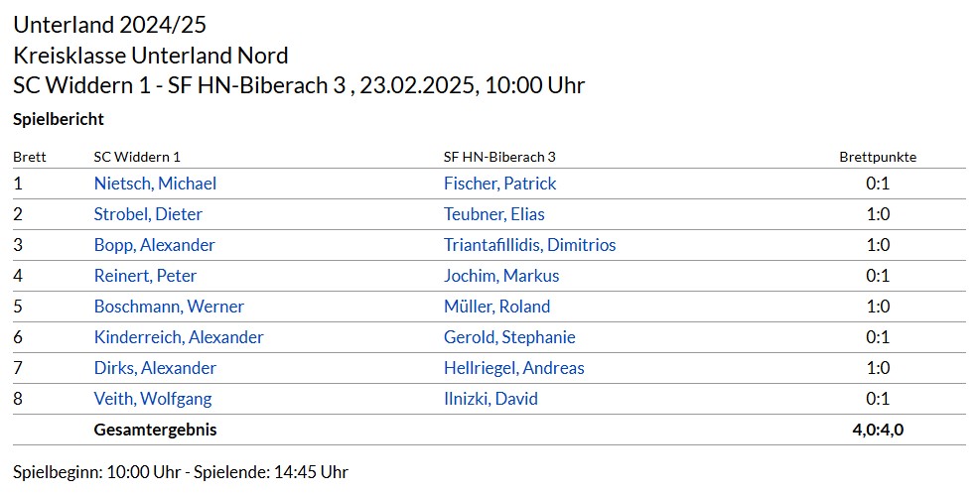Click Triantafillidis, Dimitrios link
The image size is (980, 495).
(x=530, y=245)
